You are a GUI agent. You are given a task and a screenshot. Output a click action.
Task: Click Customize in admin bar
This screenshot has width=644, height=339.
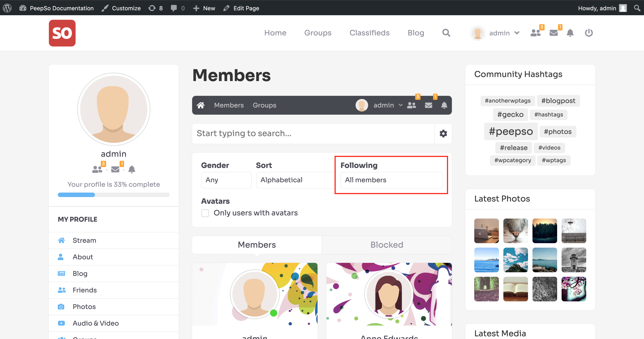coord(121,8)
